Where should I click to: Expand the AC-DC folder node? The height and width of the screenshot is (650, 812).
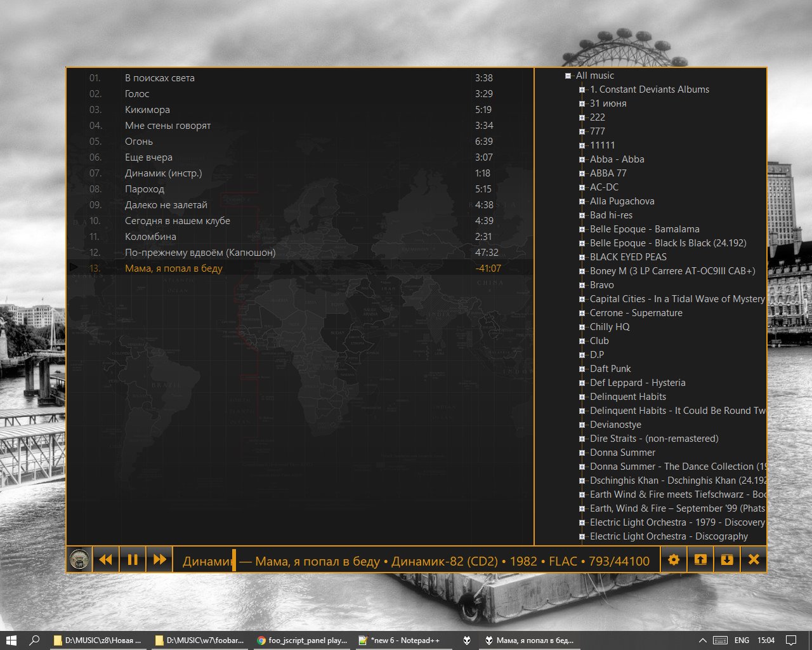click(x=582, y=187)
